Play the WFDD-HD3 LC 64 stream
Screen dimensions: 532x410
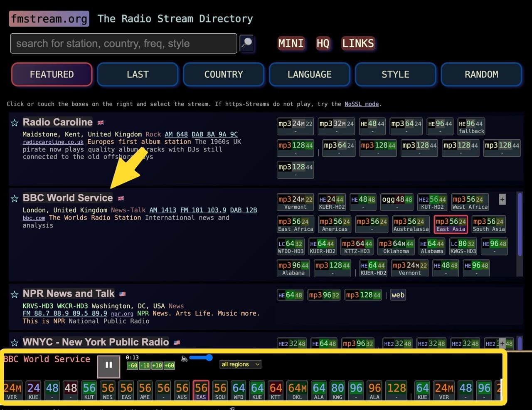(291, 246)
